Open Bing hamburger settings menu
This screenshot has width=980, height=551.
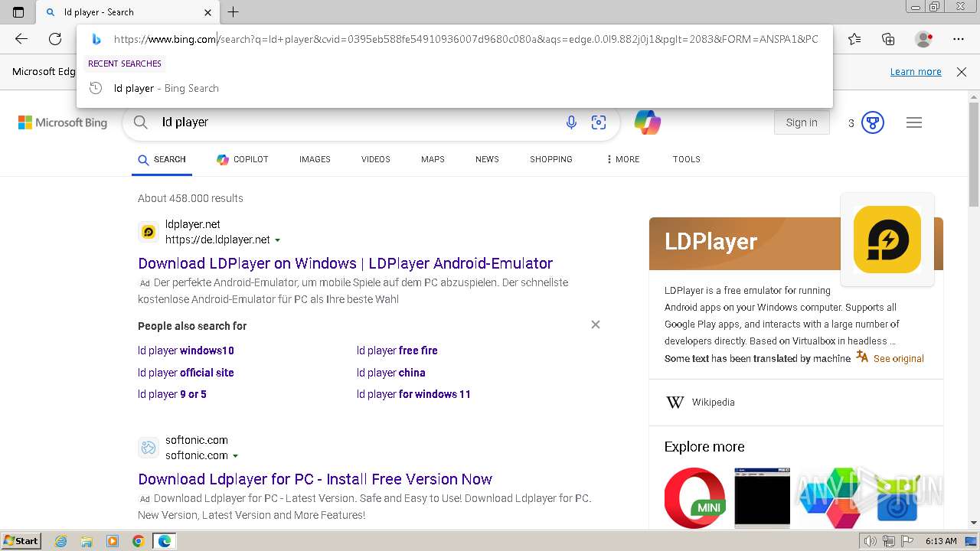pos(914,122)
